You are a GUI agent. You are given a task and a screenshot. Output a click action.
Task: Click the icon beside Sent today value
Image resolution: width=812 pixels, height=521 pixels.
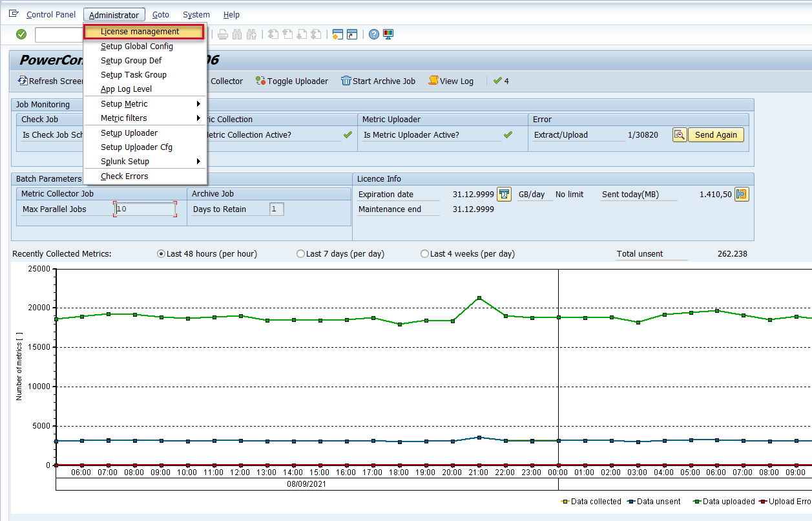click(742, 195)
